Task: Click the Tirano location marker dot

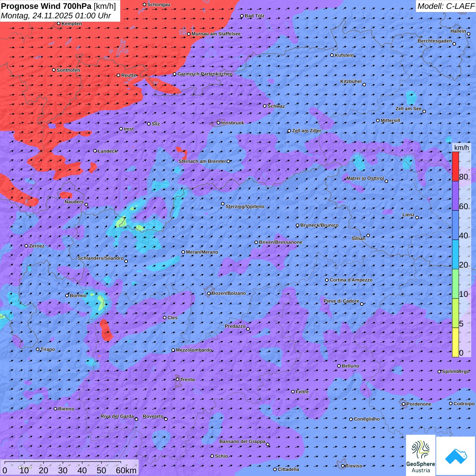Action: [38, 349]
